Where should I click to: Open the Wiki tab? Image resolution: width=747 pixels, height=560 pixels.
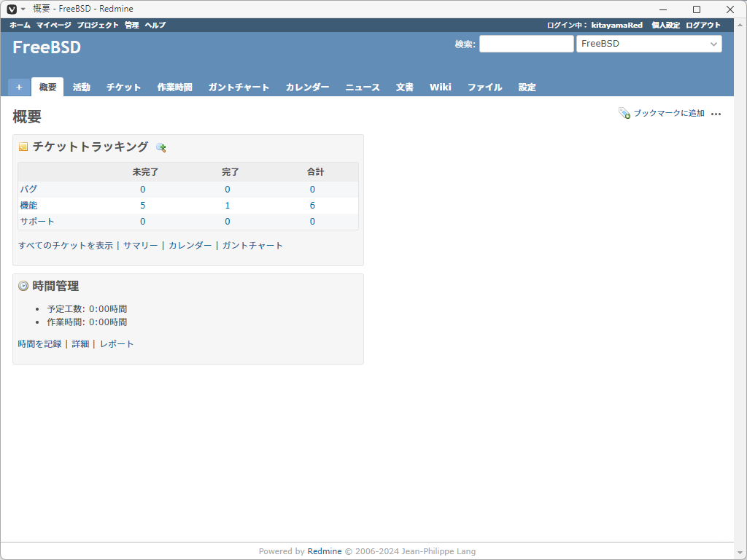[440, 87]
